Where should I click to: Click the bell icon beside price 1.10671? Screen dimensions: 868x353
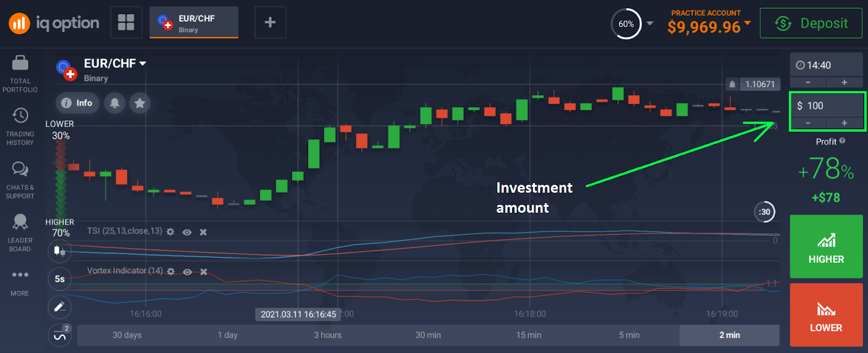click(x=732, y=84)
